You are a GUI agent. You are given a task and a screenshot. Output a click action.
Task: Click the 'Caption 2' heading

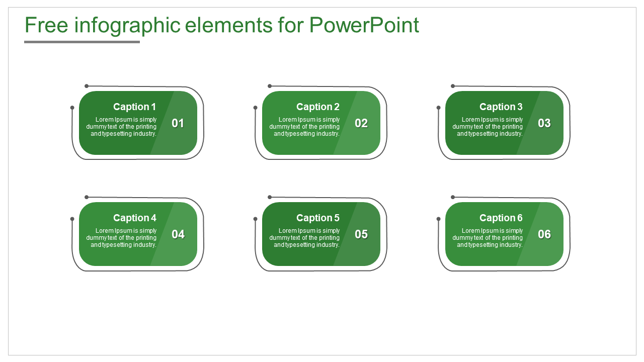coord(318,107)
